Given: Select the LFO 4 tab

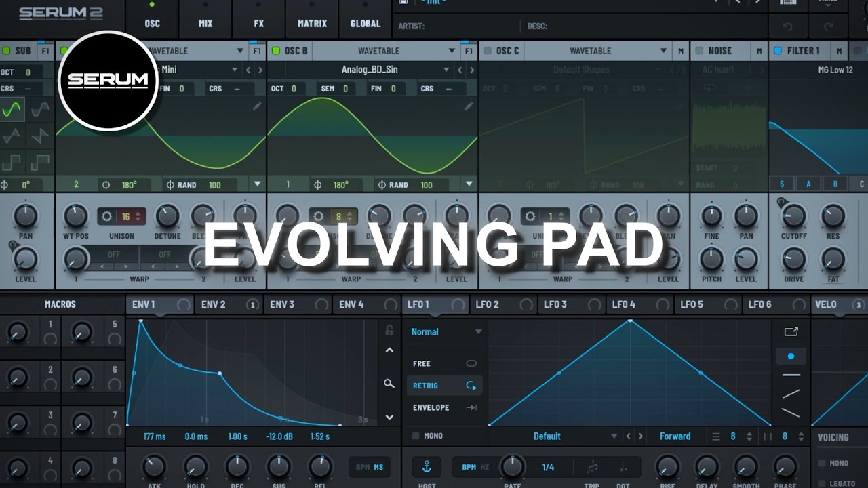Looking at the screenshot, I should [x=639, y=305].
